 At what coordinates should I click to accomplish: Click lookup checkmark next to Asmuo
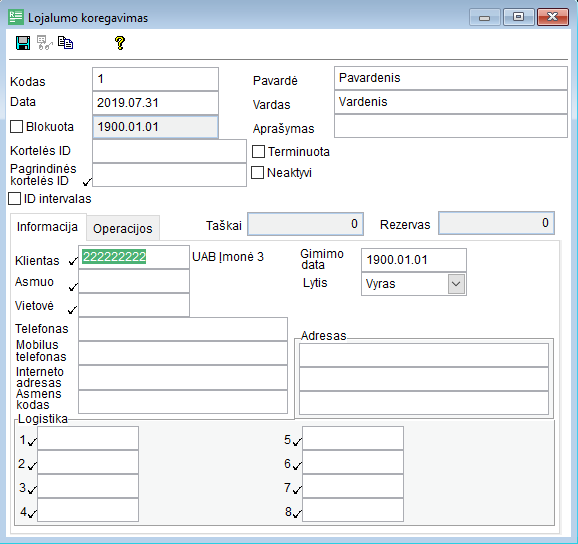(x=73, y=286)
